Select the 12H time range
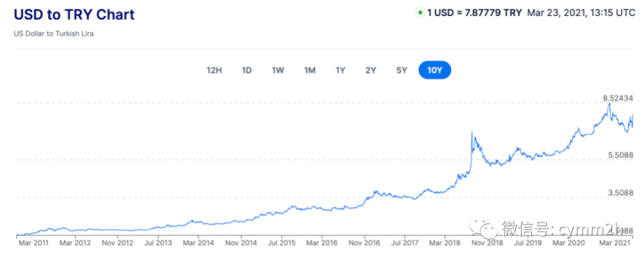The width and height of the screenshot is (644, 259). point(214,70)
